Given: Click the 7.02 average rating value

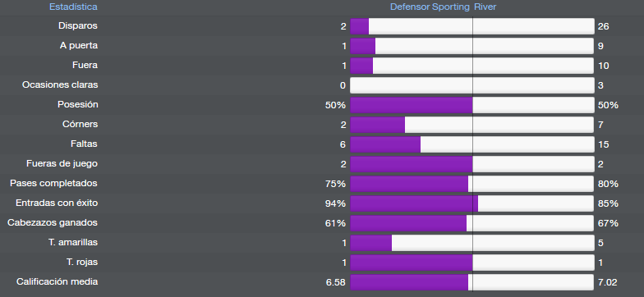Looking at the screenshot, I should (608, 282).
